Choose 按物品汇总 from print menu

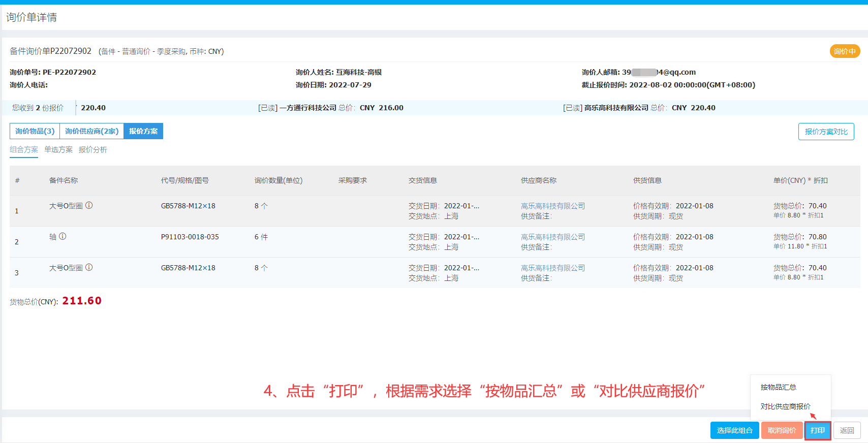pos(779,387)
